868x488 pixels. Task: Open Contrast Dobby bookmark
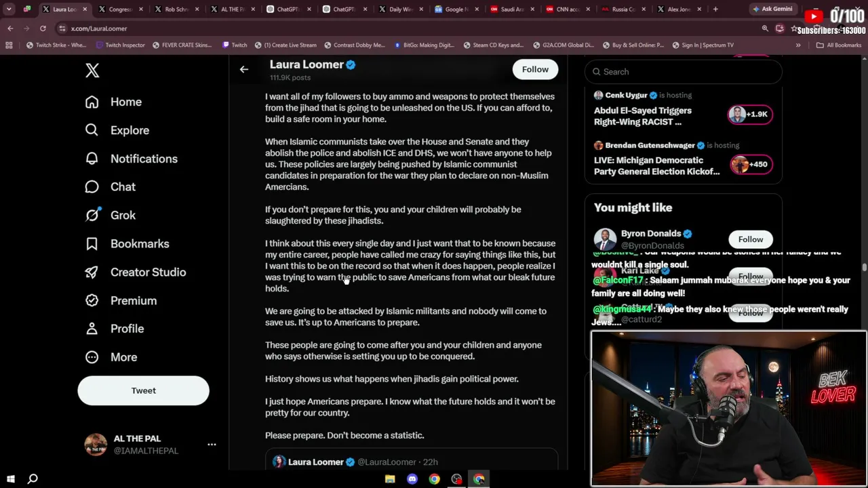(x=353, y=45)
